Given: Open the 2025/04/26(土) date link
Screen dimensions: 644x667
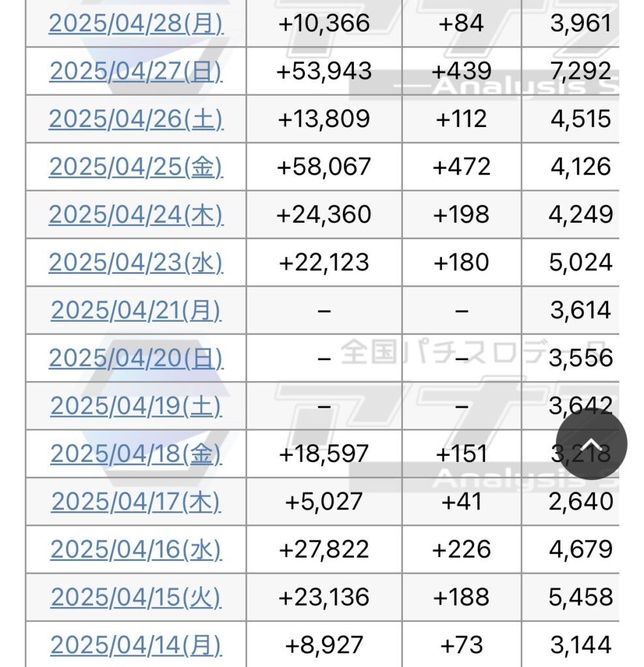Looking at the screenshot, I should 136,119.
